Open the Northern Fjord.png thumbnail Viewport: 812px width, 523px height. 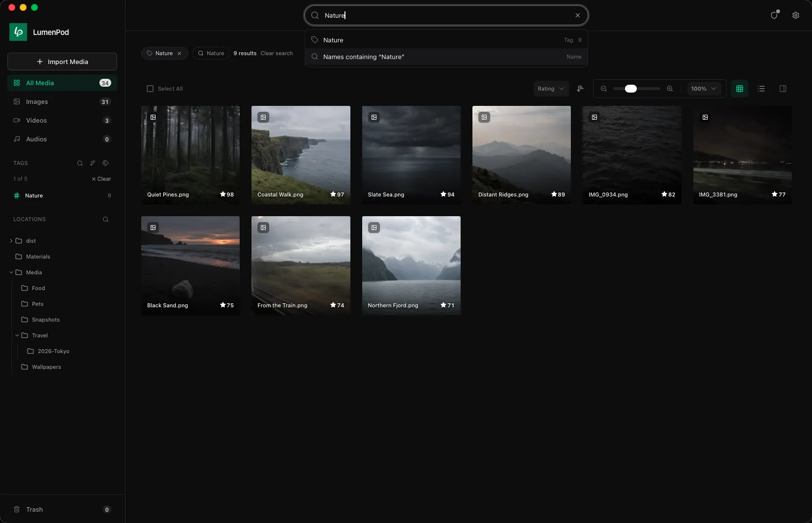pyautogui.click(x=411, y=265)
